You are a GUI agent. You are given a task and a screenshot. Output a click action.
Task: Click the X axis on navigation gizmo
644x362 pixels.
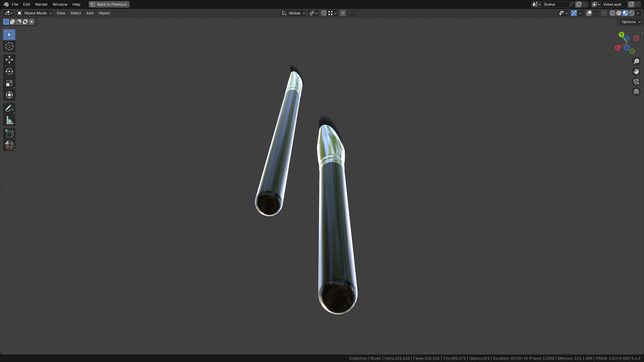tap(617, 48)
